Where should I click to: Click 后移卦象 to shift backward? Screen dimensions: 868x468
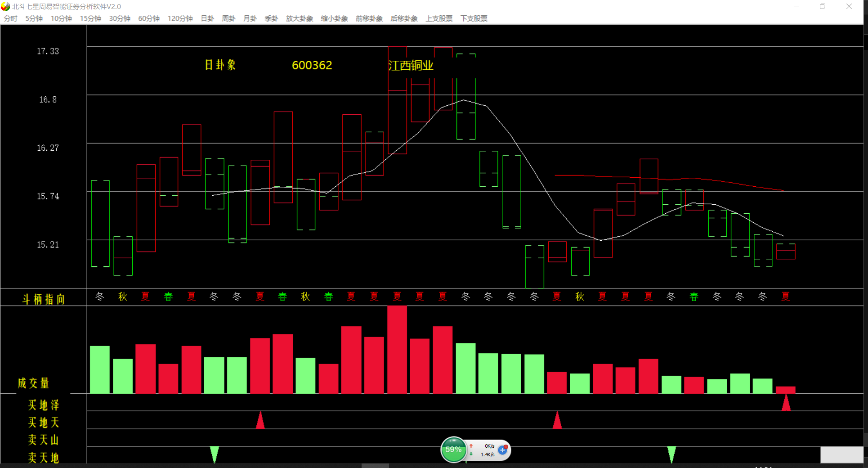[404, 18]
